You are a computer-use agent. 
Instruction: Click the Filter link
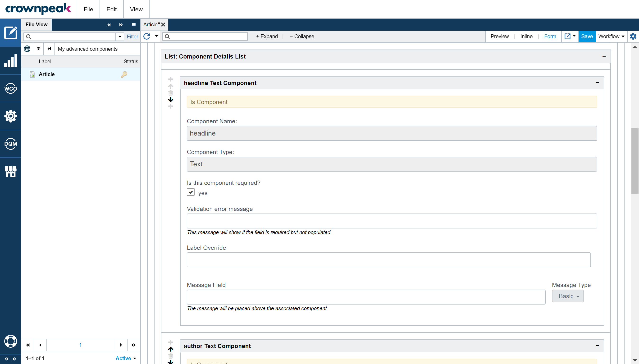coord(132,36)
